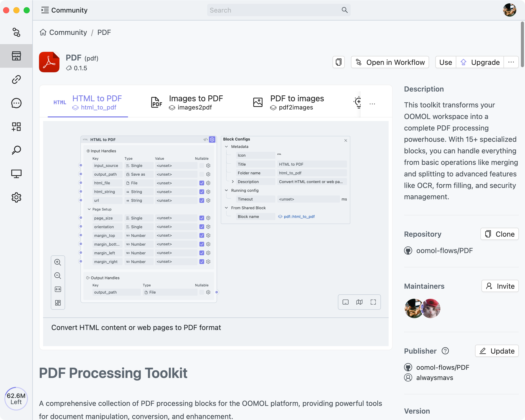Enter fullscreen view of the canvas
The width and height of the screenshot is (525, 420).
tap(373, 302)
